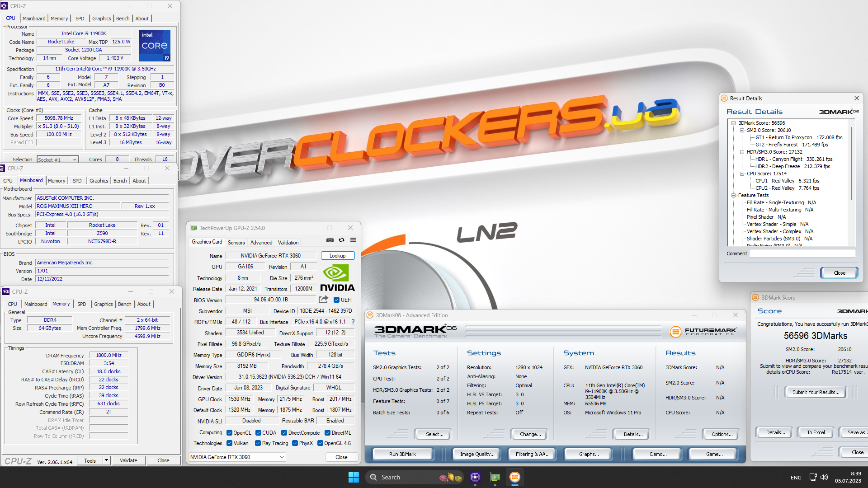Viewport: 868px width, 488px height.
Task: Select HDR1 - Canyon Flight result row
Action: (793, 159)
